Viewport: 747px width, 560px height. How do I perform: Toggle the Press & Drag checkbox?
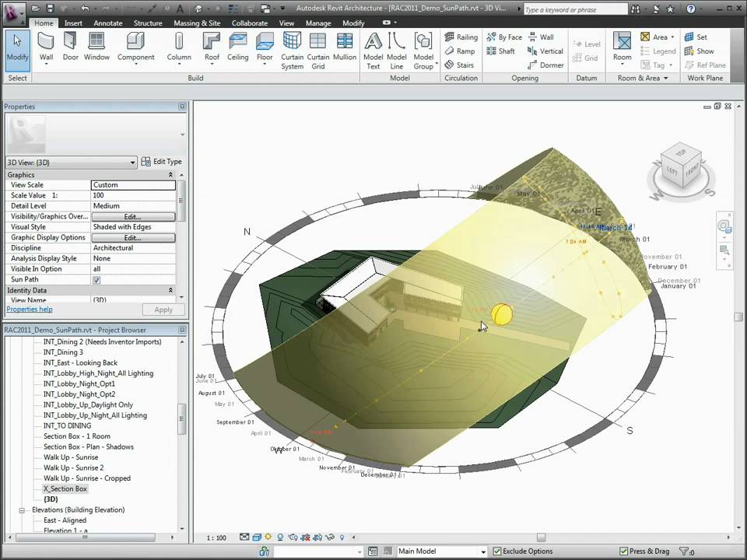623,551
